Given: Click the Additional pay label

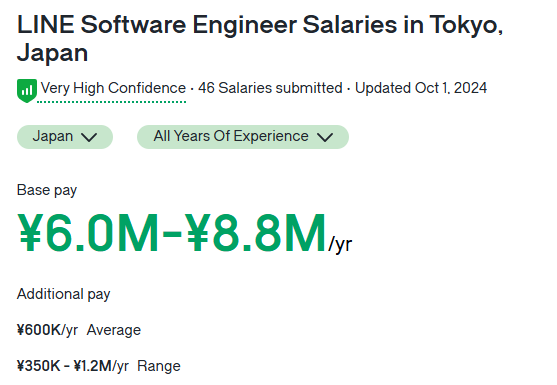Looking at the screenshot, I should click(64, 294).
